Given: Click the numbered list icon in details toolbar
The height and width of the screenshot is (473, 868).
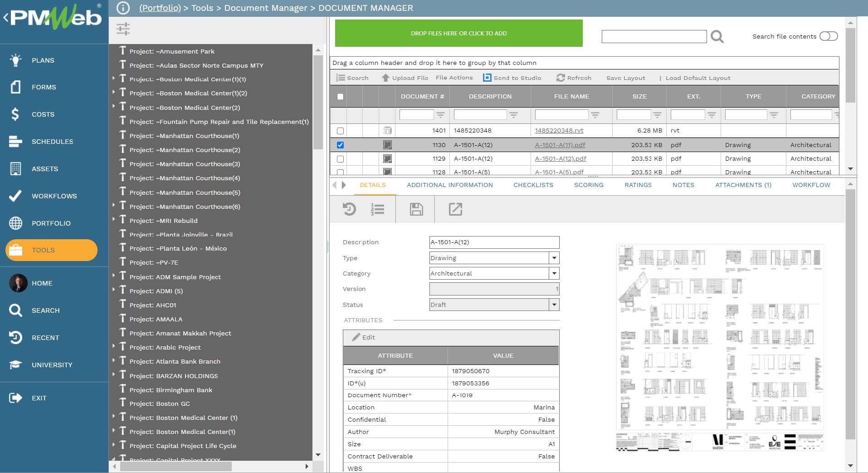Looking at the screenshot, I should click(x=377, y=209).
